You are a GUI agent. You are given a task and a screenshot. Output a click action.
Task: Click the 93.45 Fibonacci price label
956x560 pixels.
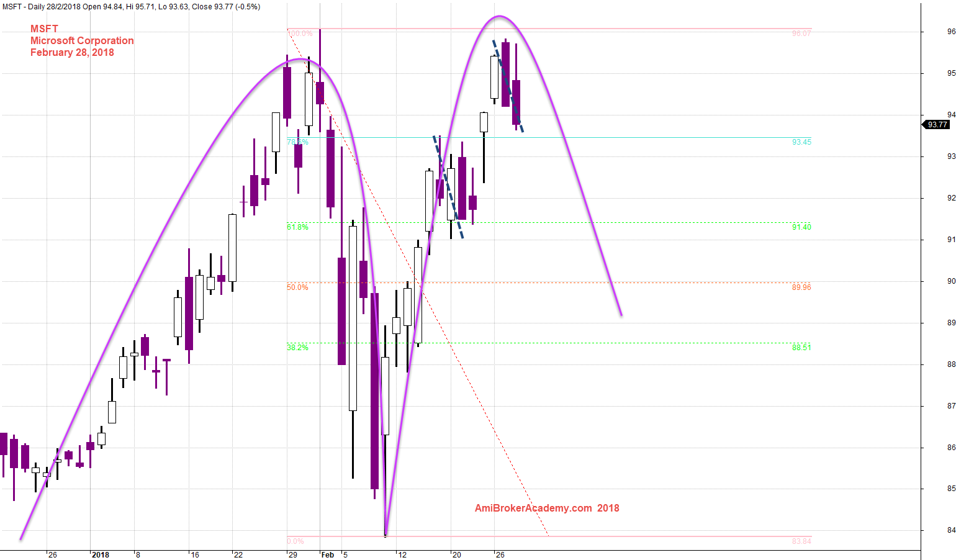tap(801, 142)
